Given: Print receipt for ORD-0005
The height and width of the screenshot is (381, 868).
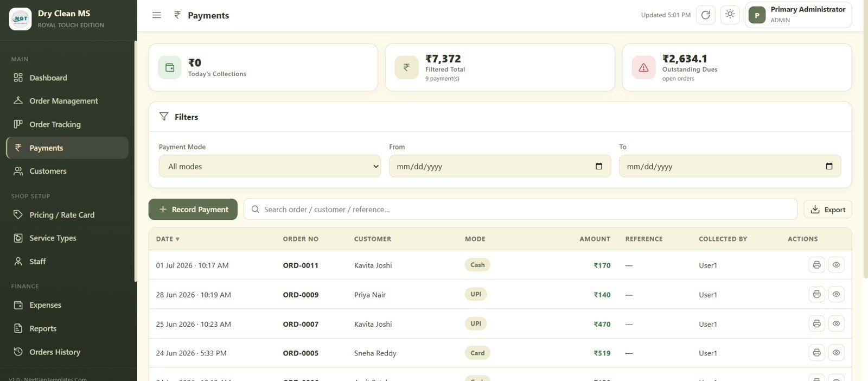Looking at the screenshot, I should click(x=816, y=353).
